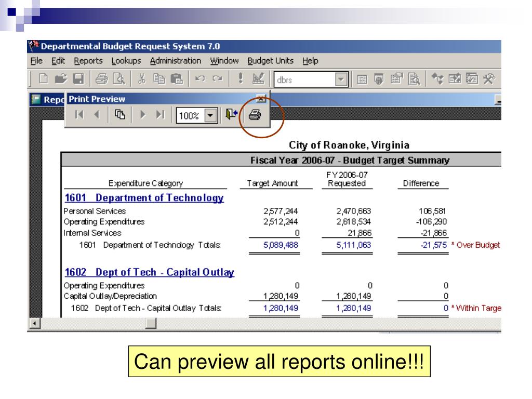Click the monitor report toolbar icon
Screen dimensions: 532x399
pyautogui.click(x=379, y=79)
